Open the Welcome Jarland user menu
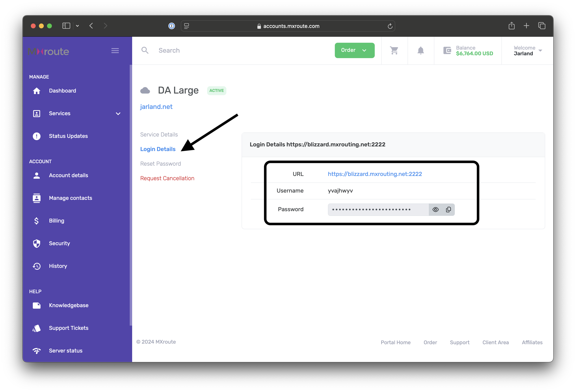Image resolution: width=576 pixels, height=392 pixels. tap(528, 50)
